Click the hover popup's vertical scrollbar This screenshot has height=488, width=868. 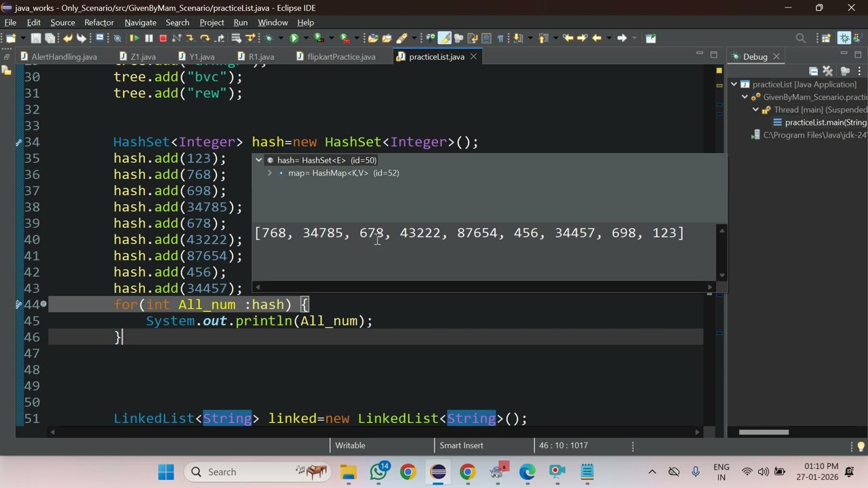point(722,253)
